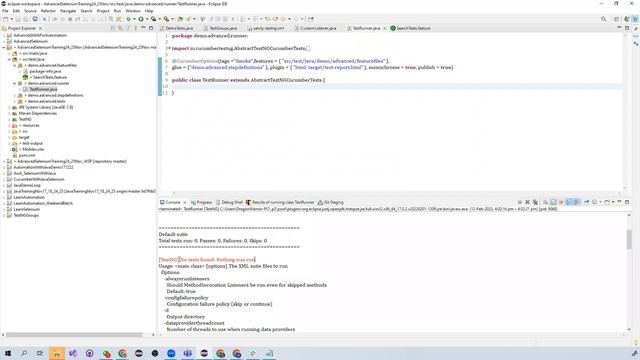This screenshot has height=360, width=640.
Task: Open the Navigate menu
Action: 68,11
